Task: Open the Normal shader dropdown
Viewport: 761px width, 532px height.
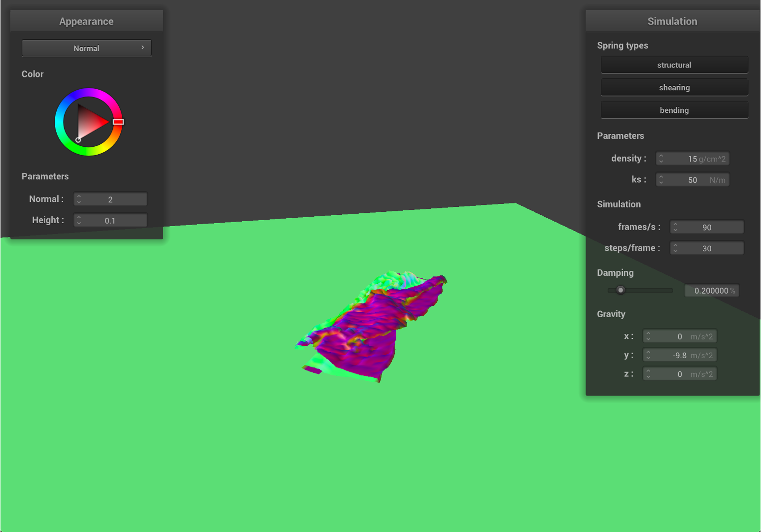Action: [86, 48]
